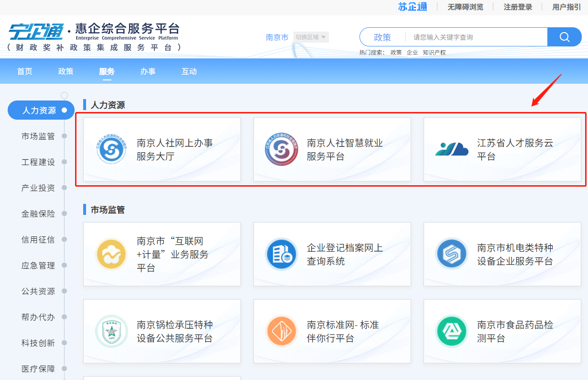Viewport: 588px width, 380px height.
Task: Click the magnifier search button
Action: [565, 37]
